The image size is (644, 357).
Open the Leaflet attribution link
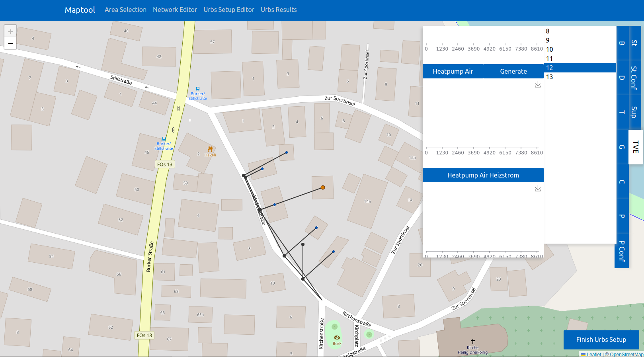[x=591, y=354]
